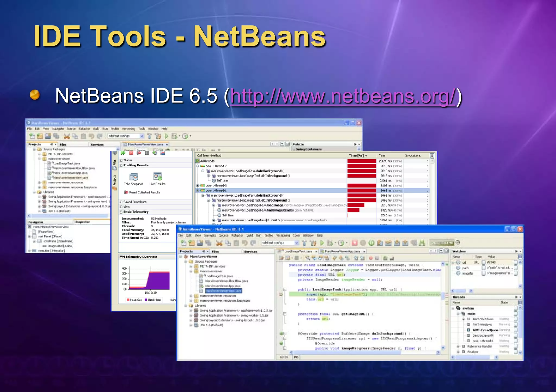Click Save All icon in front NetBeans toolbar
This screenshot has width=556, height=392.
point(208,243)
